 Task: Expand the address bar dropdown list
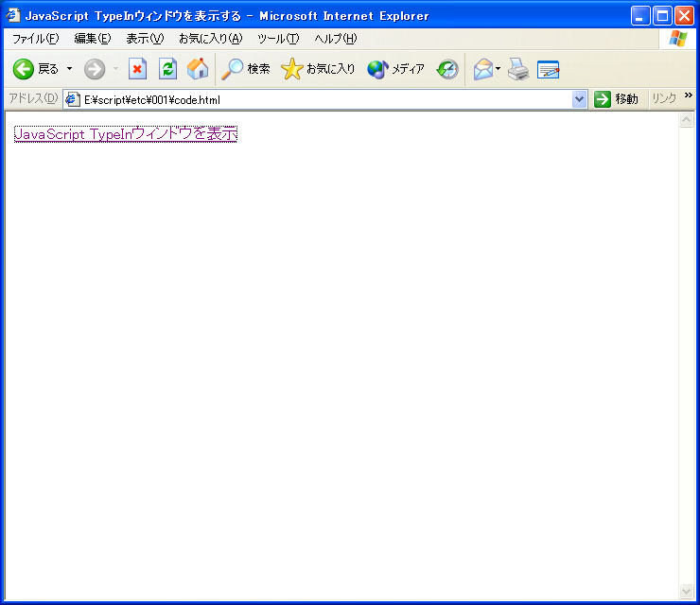[579, 99]
